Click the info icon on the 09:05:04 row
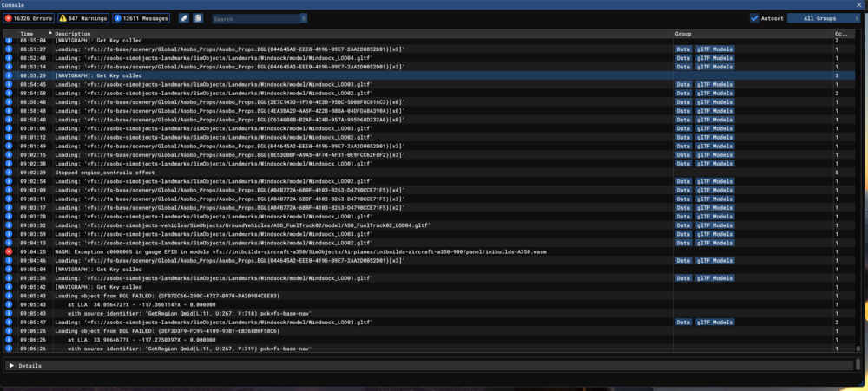 click(9, 270)
